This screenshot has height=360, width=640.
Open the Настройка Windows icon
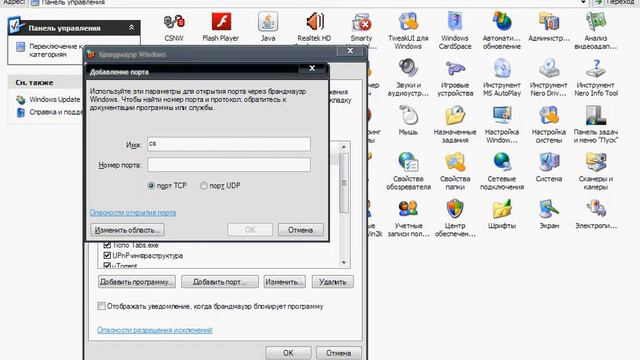(502, 116)
